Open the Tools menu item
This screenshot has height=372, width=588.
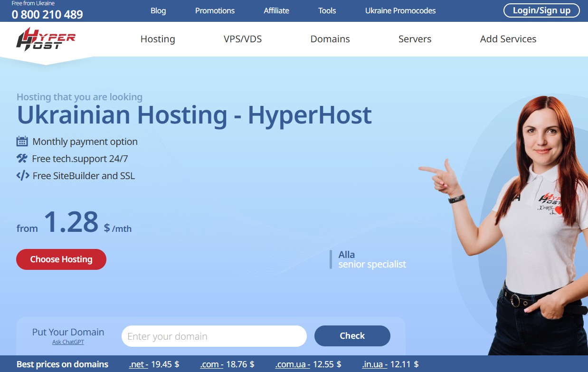327,10
